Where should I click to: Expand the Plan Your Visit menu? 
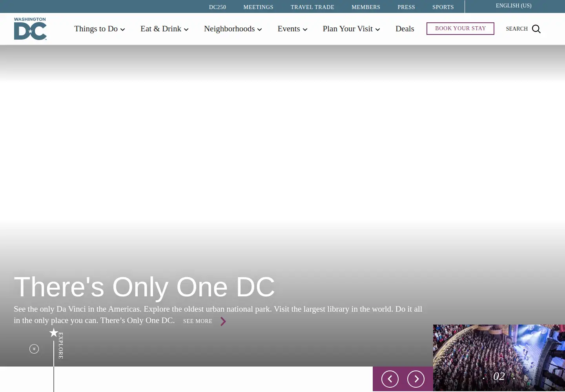pyautogui.click(x=352, y=29)
